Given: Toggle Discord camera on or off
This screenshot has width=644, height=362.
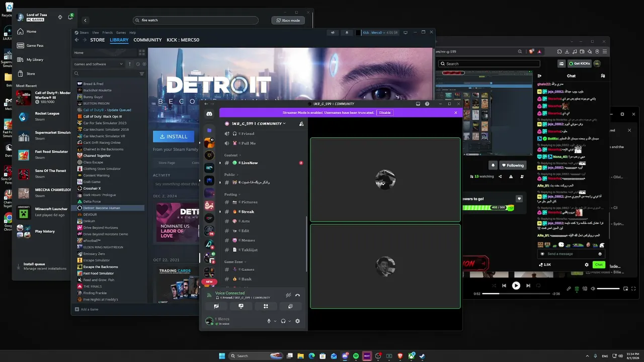Looking at the screenshot, I should tap(216, 306).
